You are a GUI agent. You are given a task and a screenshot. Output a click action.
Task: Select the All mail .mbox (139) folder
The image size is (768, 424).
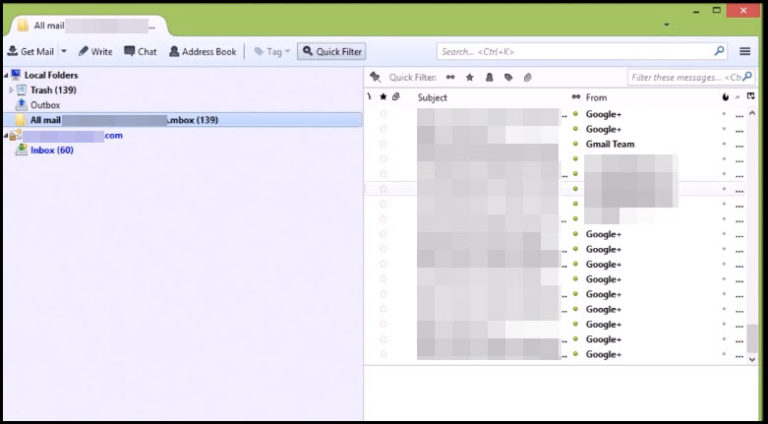[183, 120]
